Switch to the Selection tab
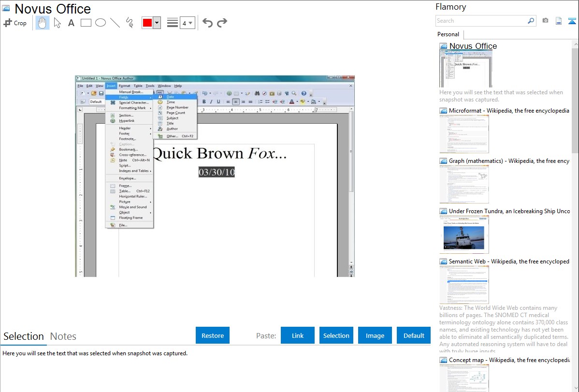Image resolution: width=579 pixels, height=392 pixels. pyautogui.click(x=24, y=336)
